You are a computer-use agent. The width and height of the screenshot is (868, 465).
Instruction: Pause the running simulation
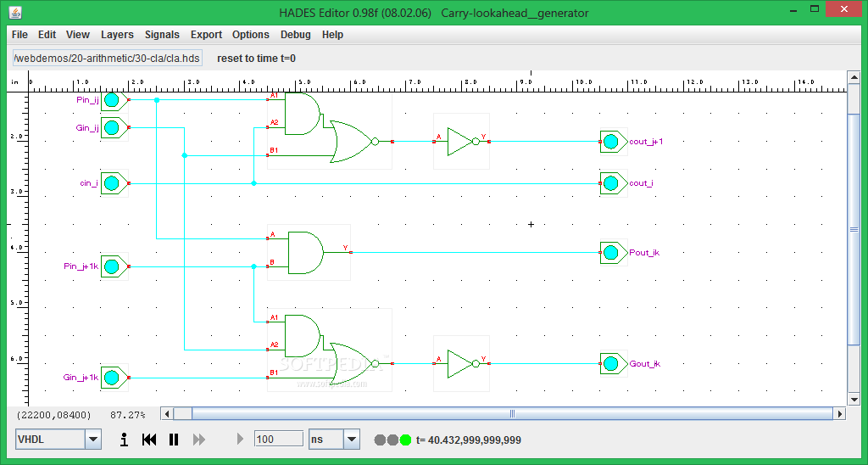(174, 440)
